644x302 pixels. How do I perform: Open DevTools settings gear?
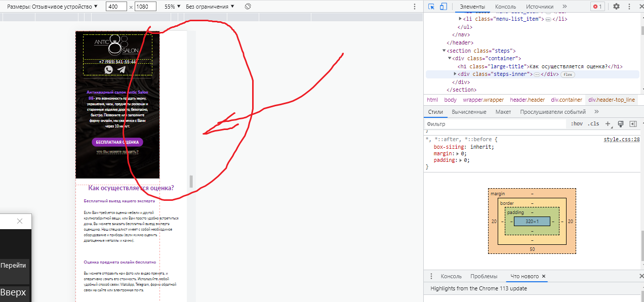(616, 7)
